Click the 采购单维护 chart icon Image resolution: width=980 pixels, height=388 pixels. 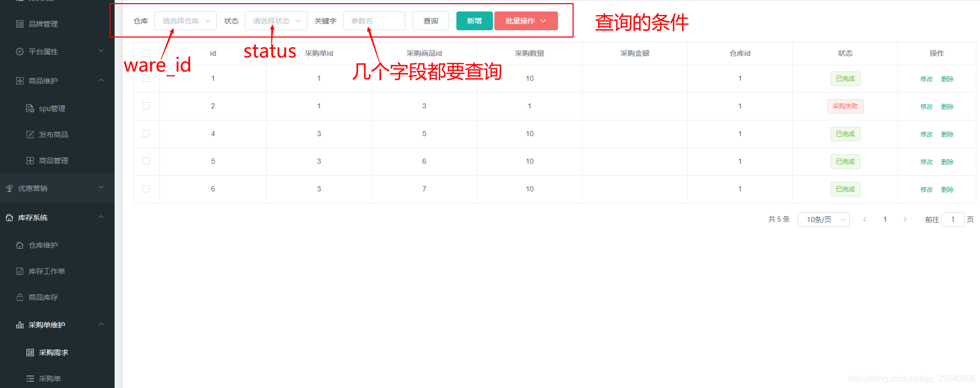point(20,325)
